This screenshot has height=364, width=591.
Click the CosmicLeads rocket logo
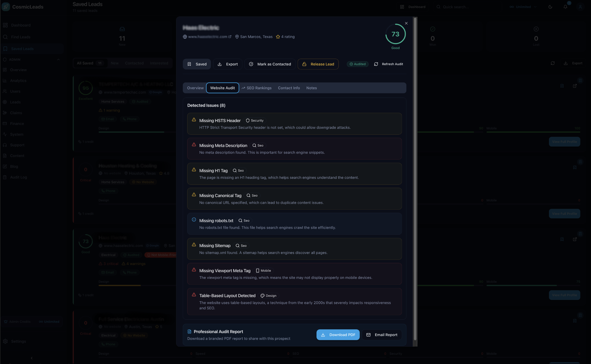[6, 6]
